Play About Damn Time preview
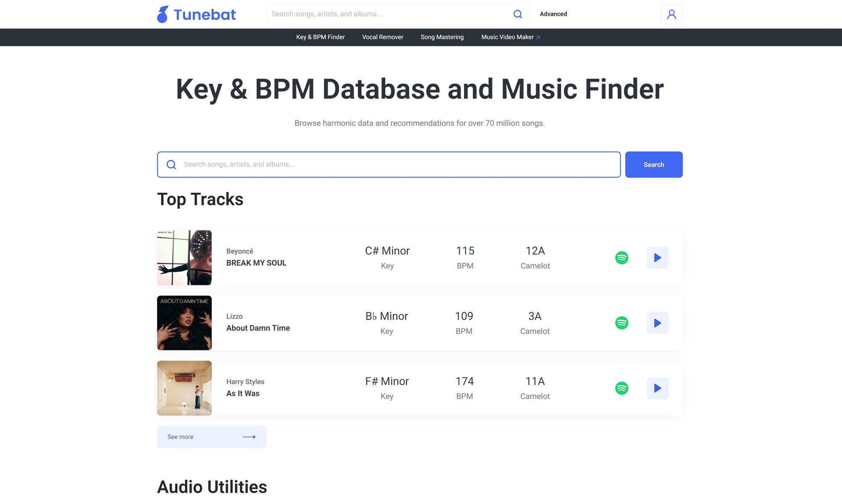This screenshot has width=842, height=504. point(657,323)
